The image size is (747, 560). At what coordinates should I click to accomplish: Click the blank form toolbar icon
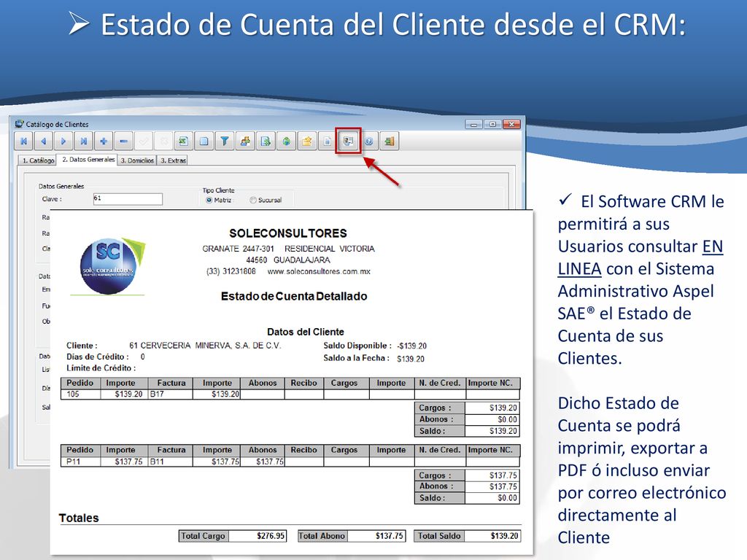[204, 141]
